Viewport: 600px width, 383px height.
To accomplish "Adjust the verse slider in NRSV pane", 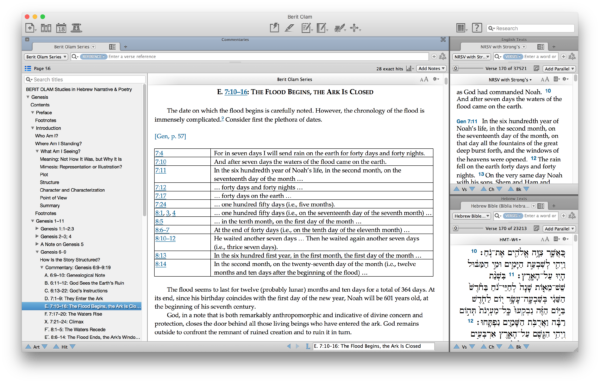I will 469,68.
